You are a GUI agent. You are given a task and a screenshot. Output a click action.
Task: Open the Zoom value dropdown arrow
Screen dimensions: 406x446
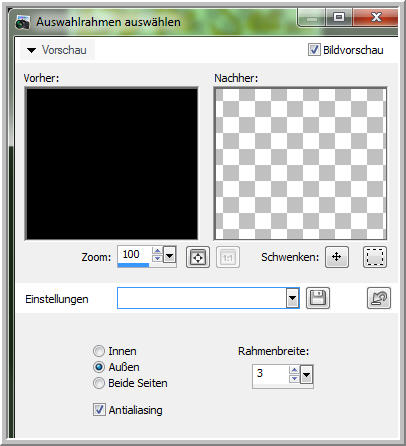[x=170, y=256]
